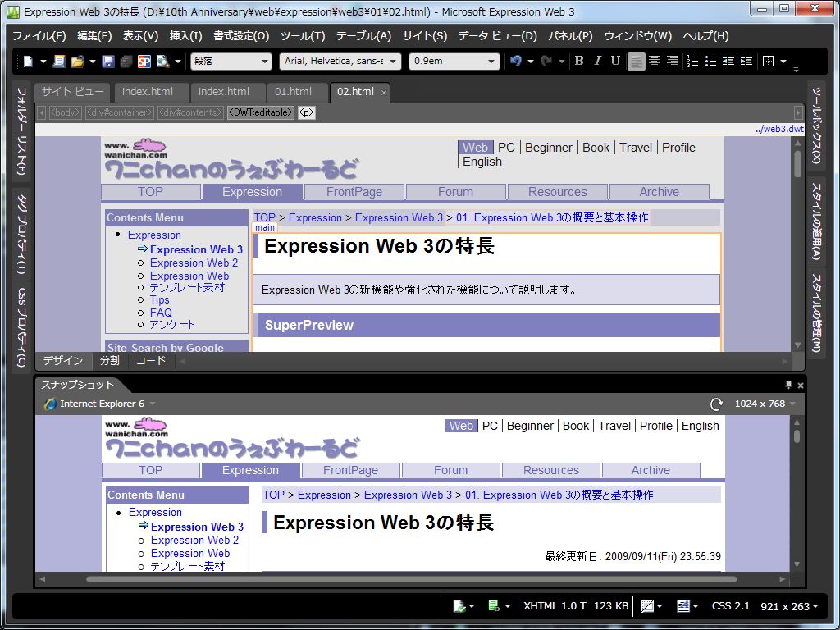Expand the New Document dropdown arrow
Image resolution: width=840 pixels, height=630 pixels.
(43, 61)
